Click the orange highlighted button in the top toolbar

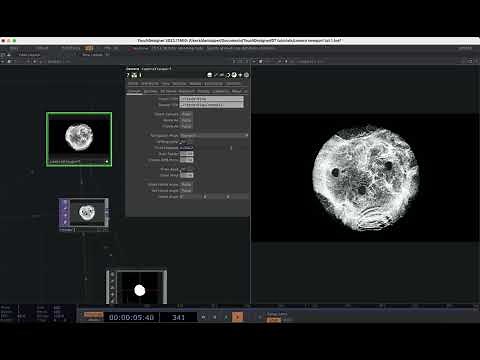pyautogui.click(x=89, y=48)
